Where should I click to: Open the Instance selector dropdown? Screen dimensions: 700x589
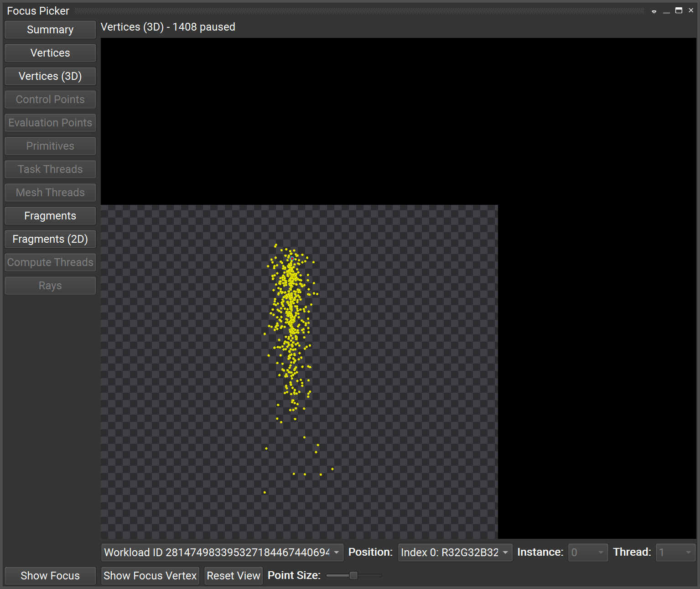(x=588, y=552)
